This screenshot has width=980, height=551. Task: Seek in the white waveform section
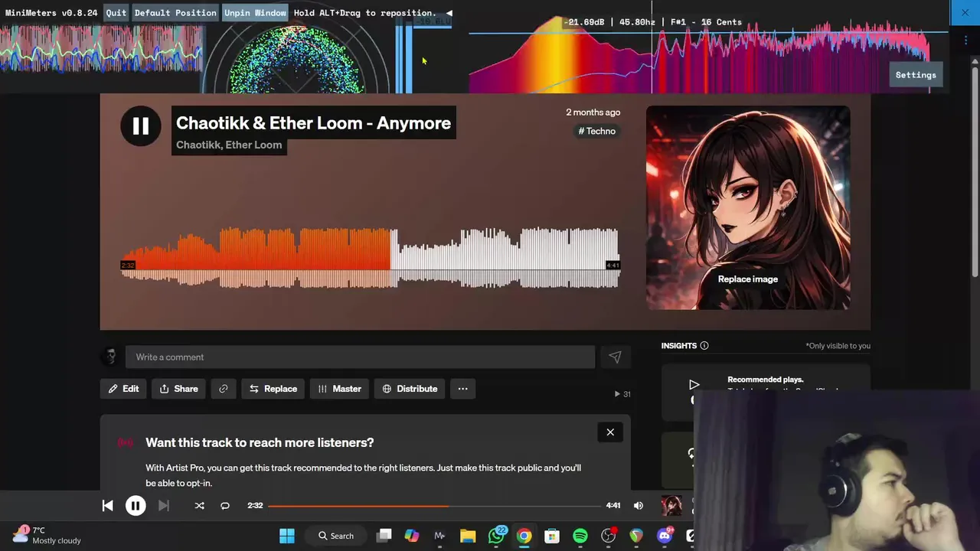point(505,258)
